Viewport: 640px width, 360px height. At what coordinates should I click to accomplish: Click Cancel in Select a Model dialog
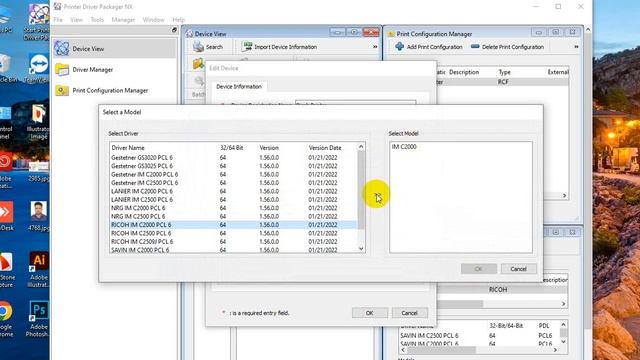point(518,269)
